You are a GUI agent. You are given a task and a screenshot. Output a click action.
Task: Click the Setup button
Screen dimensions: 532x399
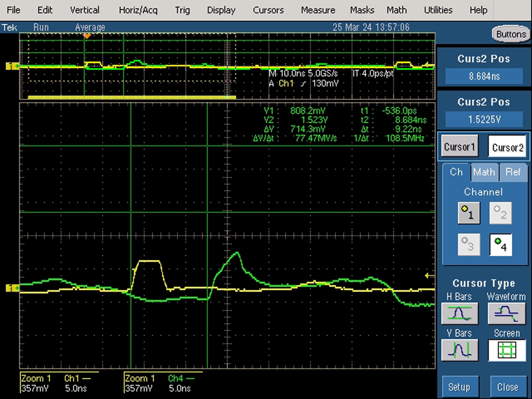[x=459, y=387]
